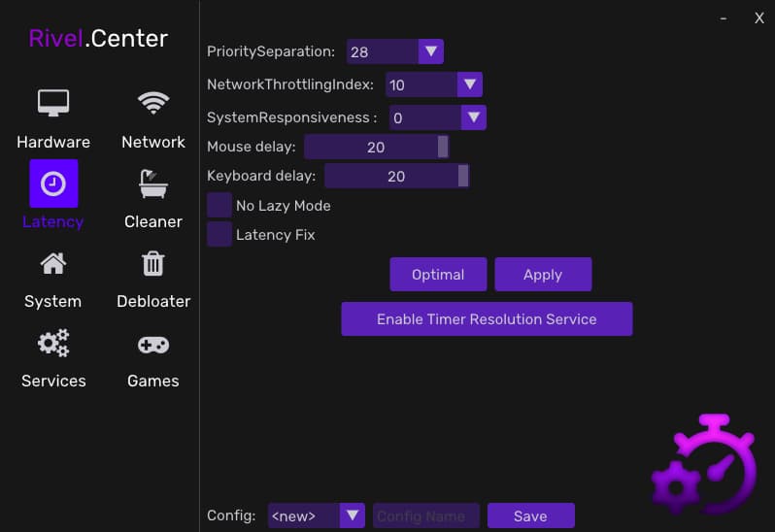This screenshot has width=775, height=532.
Task: Click the Config Name input field
Action: 426,515
